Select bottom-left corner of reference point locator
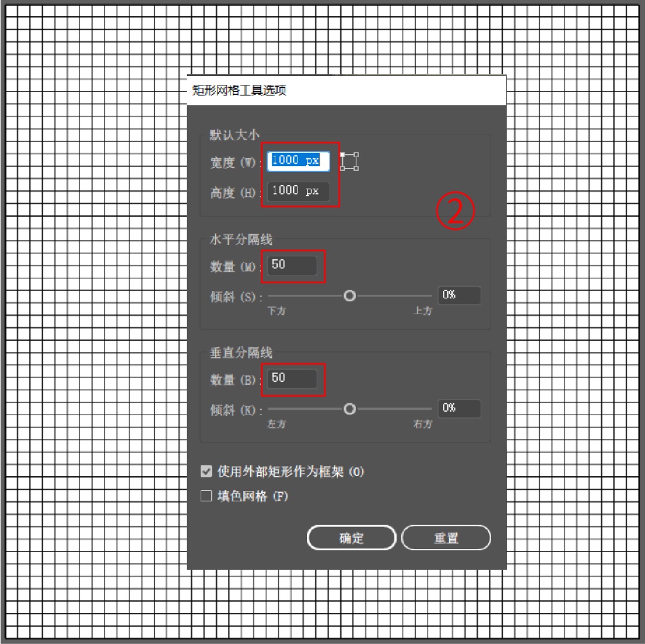This screenshot has width=645, height=644. pos(342,168)
